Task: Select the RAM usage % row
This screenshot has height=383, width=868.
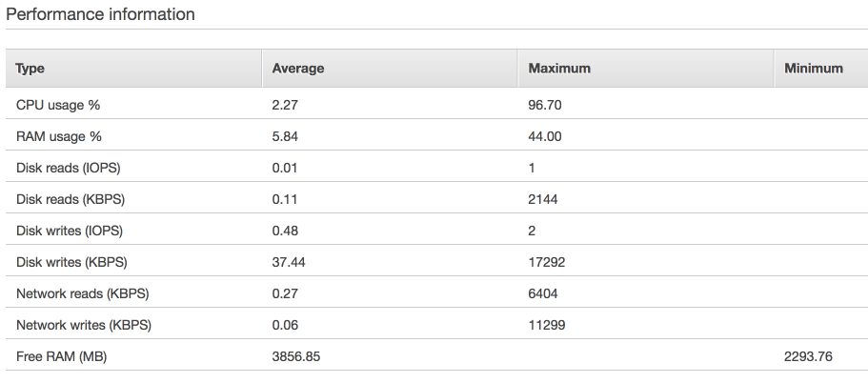Action: (436, 136)
